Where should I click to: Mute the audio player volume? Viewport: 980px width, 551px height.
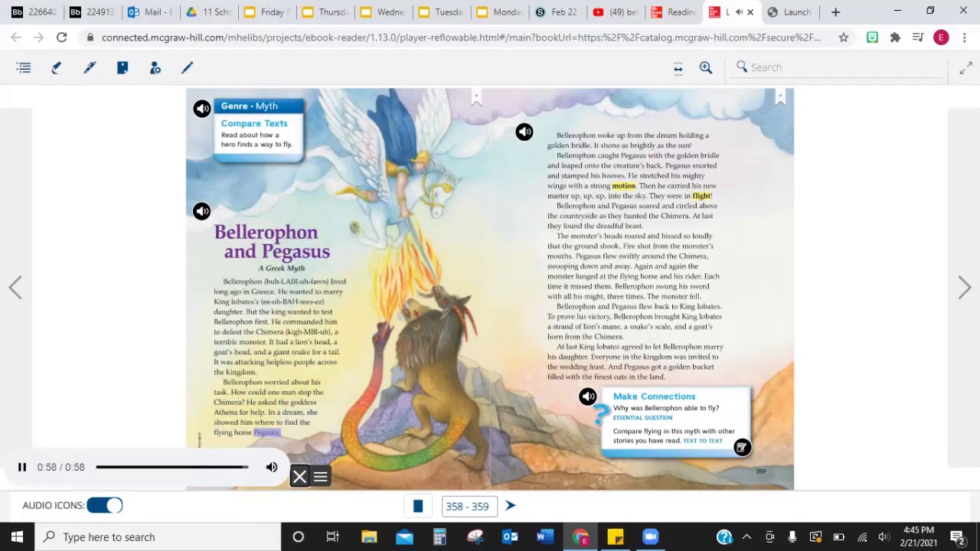coord(272,467)
